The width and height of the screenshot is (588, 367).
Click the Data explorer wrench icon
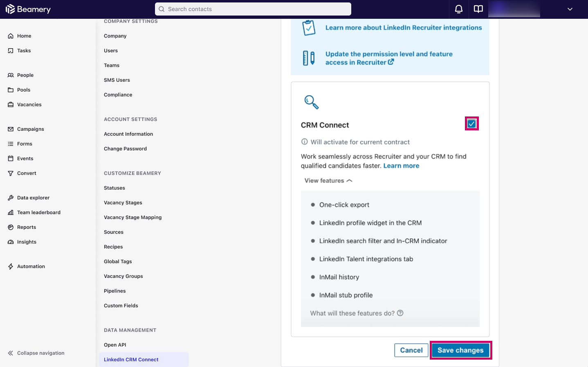pos(11,198)
